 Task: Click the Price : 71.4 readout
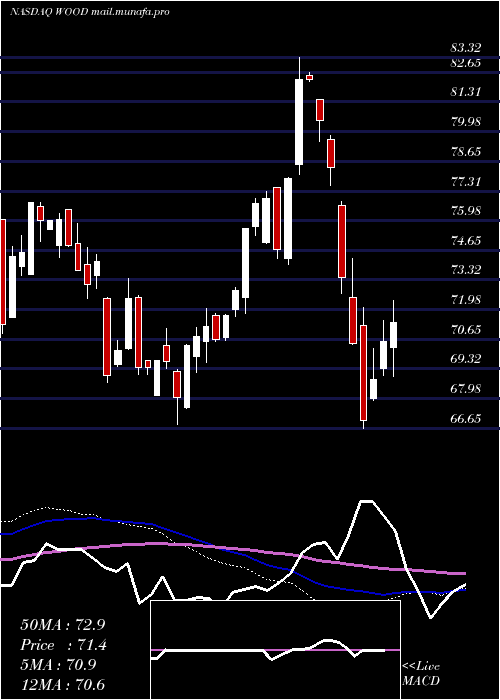63,645
